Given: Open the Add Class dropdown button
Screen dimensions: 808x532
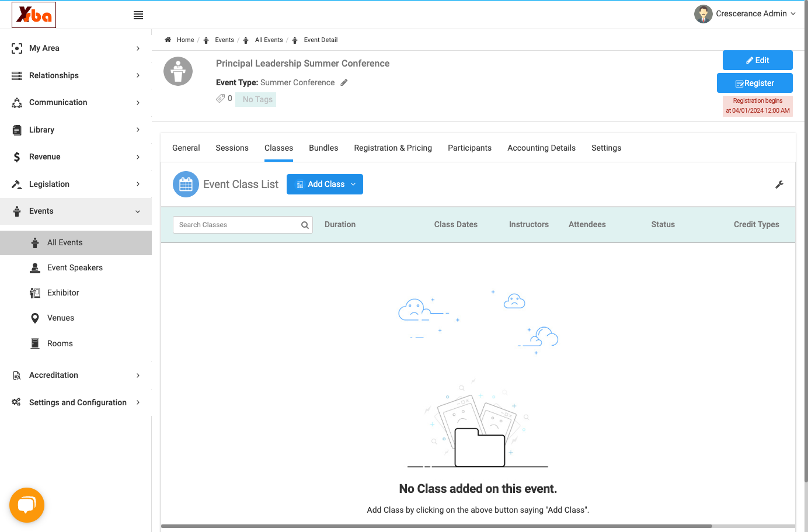Looking at the screenshot, I should coord(325,184).
